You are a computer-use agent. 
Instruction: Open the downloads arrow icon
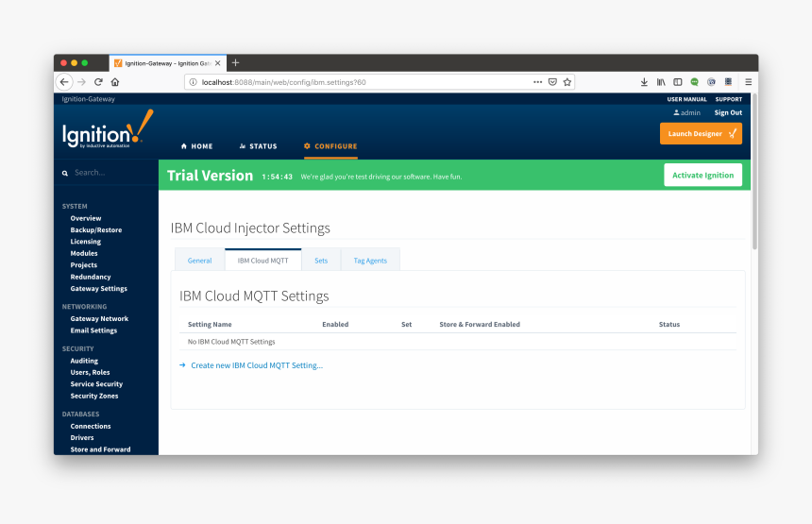coord(644,82)
